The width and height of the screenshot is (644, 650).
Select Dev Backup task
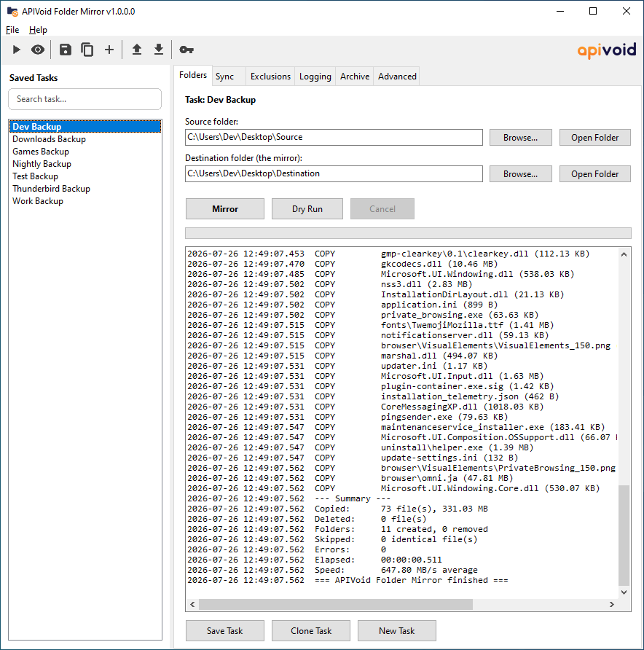tap(85, 127)
